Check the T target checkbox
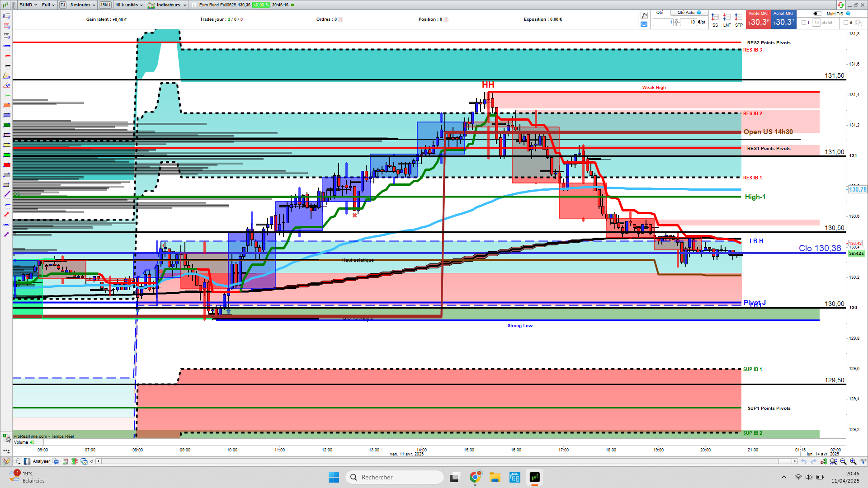The width and height of the screenshot is (868, 488). coord(804,23)
